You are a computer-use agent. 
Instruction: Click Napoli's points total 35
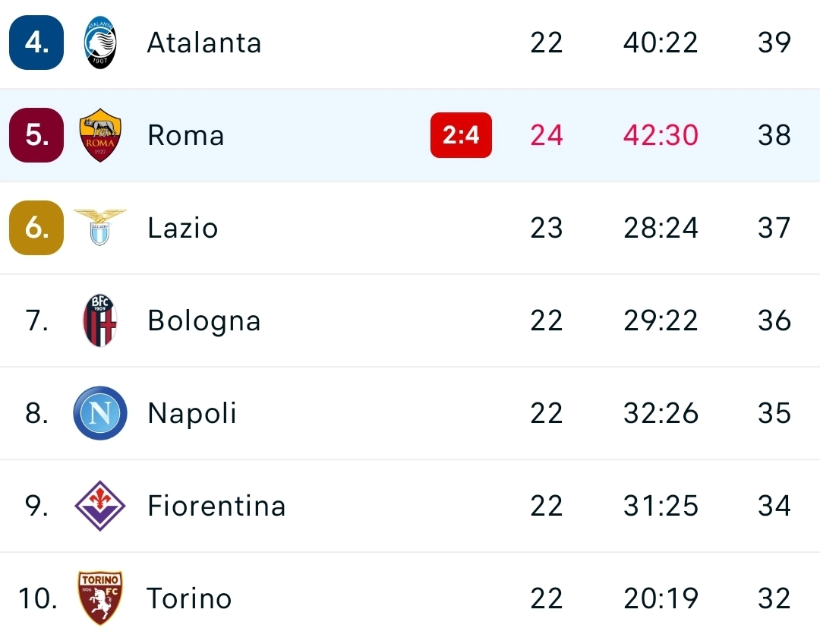click(774, 413)
